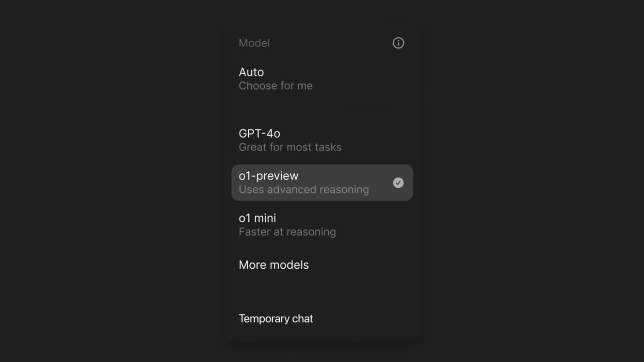This screenshot has width=644, height=362.
Task: Toggle the Temporary chat option
Action: 322,319
